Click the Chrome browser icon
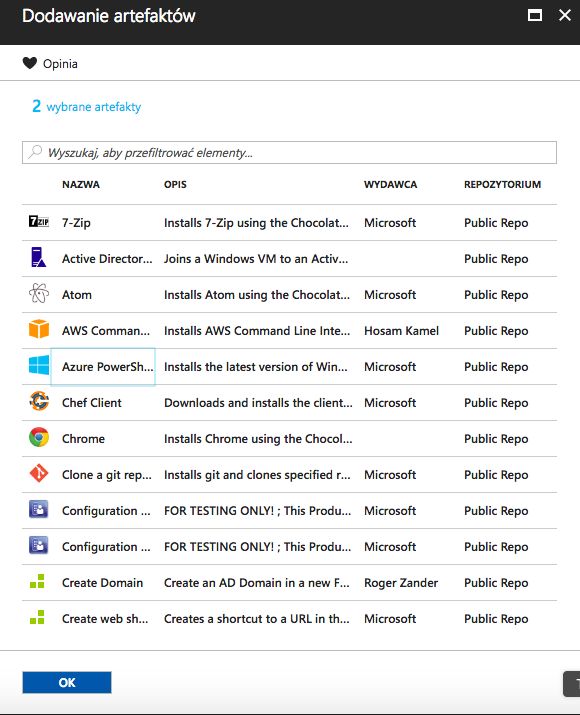 39,437
